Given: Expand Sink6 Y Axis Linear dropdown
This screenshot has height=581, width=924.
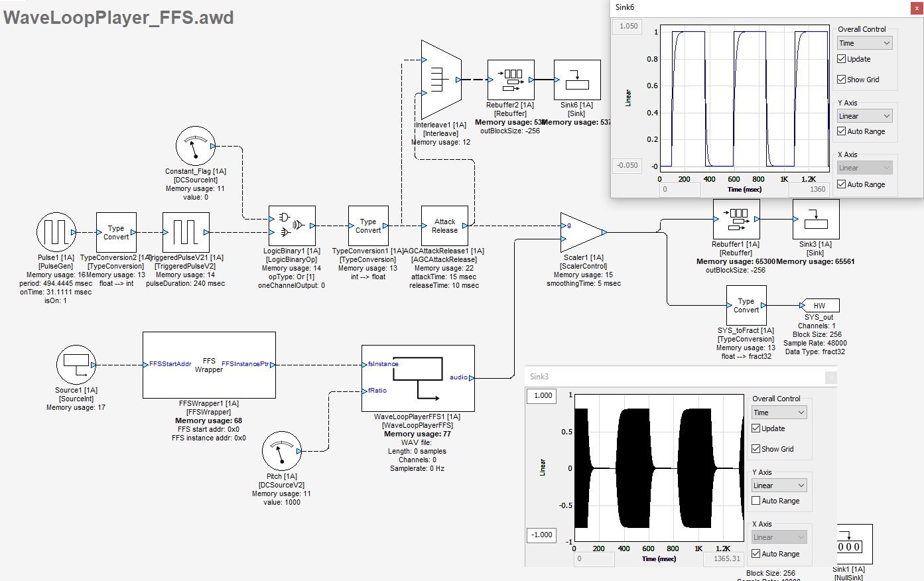Looking at the screenshot, I should (x=864, y=116).
